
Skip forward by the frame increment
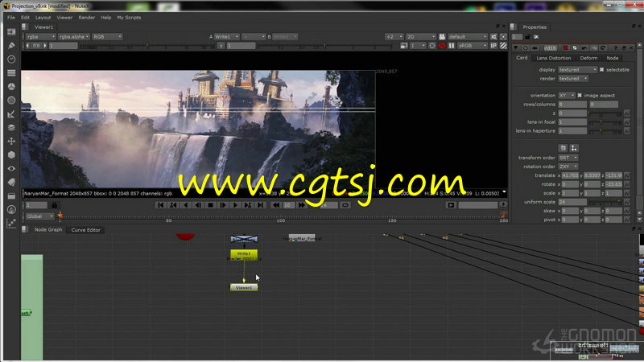[301, 205]
